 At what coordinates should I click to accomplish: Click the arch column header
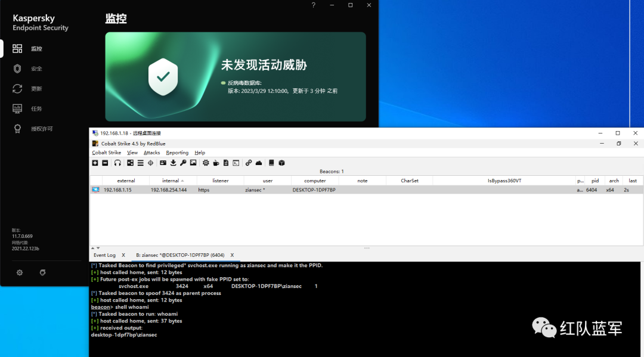[x=614, y=181]
